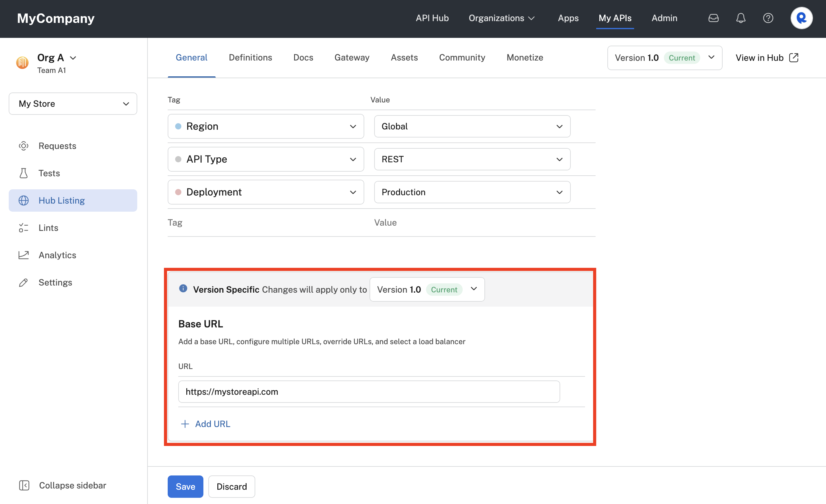
Task: Click the MyCompany logo text
Action: tap(56, 18)
